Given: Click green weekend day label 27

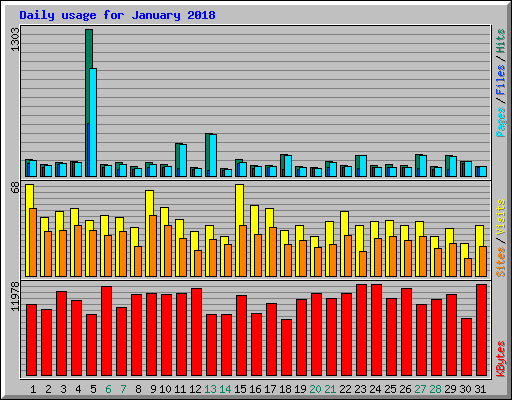Looking at the screenshot, I should pyautogui.click(x=420, y=389).
